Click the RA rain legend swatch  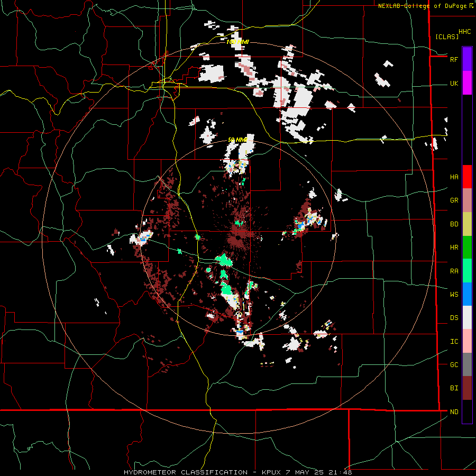467,271
